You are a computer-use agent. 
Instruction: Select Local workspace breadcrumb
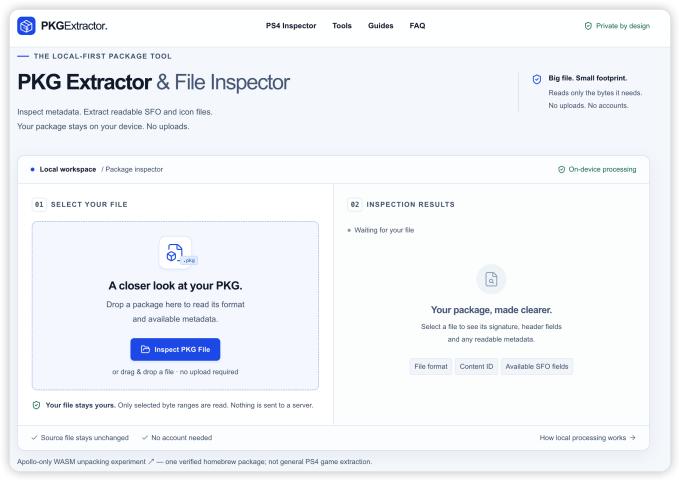click(68, 169)
